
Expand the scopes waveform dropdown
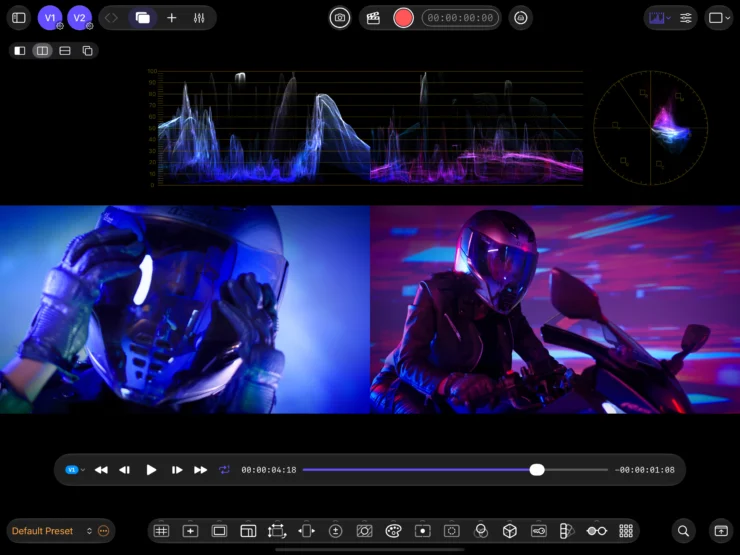click(x=660, y=18)
